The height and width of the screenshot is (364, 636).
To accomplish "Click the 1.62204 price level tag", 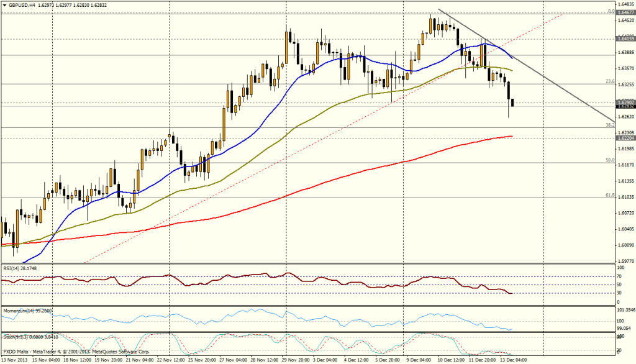I will tap(625, 139).
